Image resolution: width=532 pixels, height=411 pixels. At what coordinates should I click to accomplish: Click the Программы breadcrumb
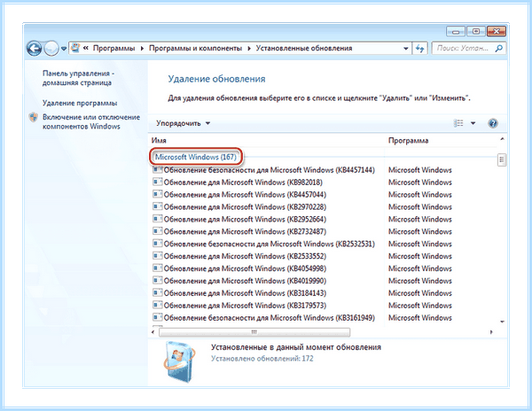pos(114,48)
